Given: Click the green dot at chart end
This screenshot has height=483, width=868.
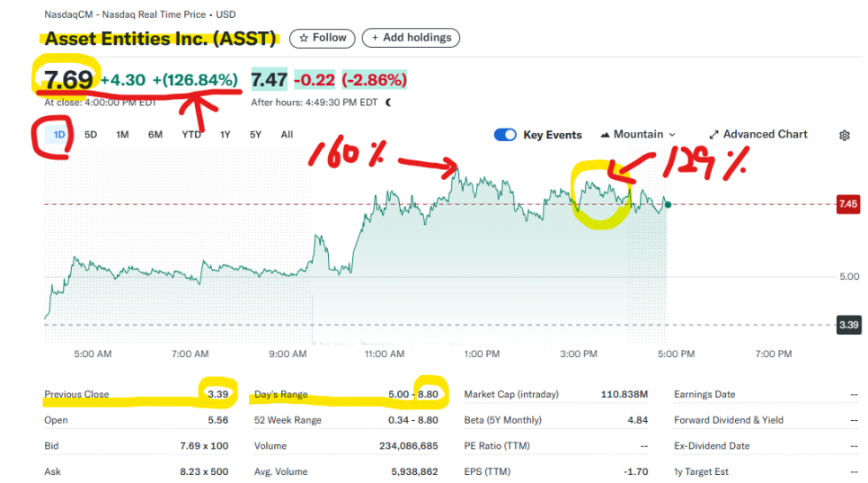Looking at the screenshot, I should (x=669, y=205).
